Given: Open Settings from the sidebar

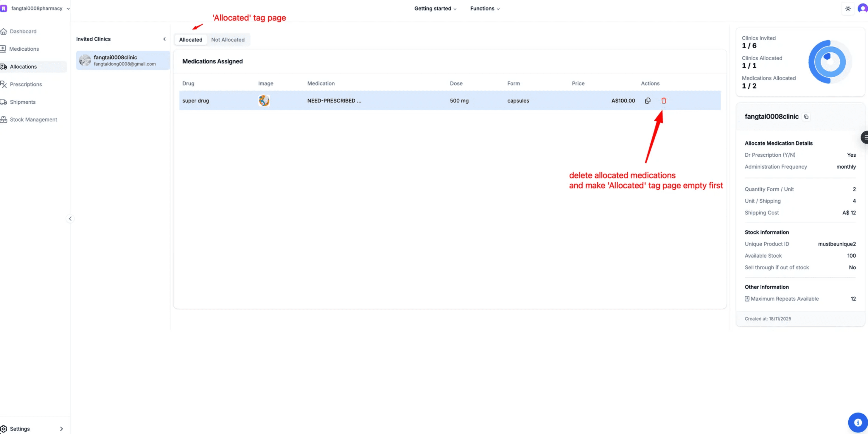Looking at the screenshot, I should pyautogui.click(x=20, y=428).
